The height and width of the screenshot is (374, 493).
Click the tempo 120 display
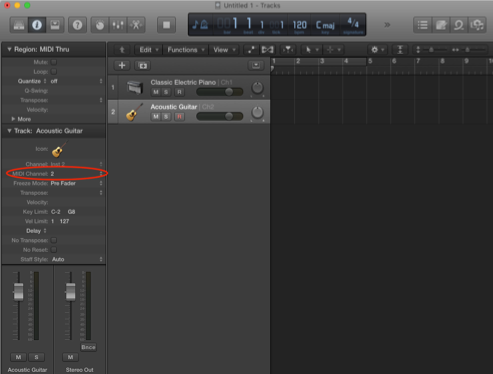point(299,25)
